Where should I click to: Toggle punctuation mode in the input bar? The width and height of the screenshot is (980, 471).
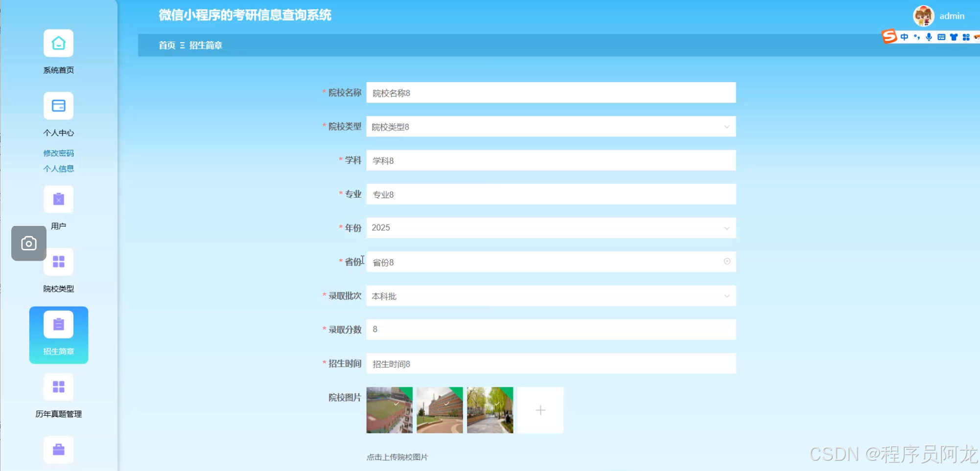click(x=916, y=37)
